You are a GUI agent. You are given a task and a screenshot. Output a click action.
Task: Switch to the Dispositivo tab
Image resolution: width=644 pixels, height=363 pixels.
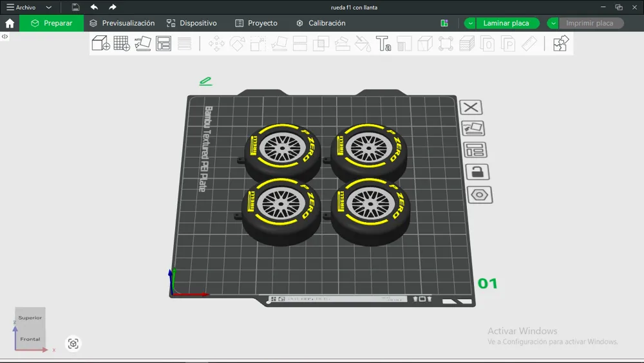pos(191,23)
